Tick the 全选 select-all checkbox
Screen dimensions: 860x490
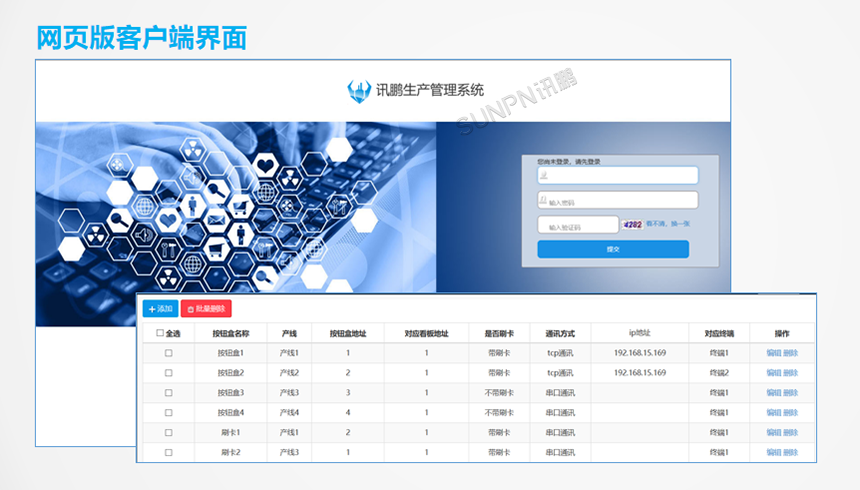pyautogui.click(x=160, y=333)
